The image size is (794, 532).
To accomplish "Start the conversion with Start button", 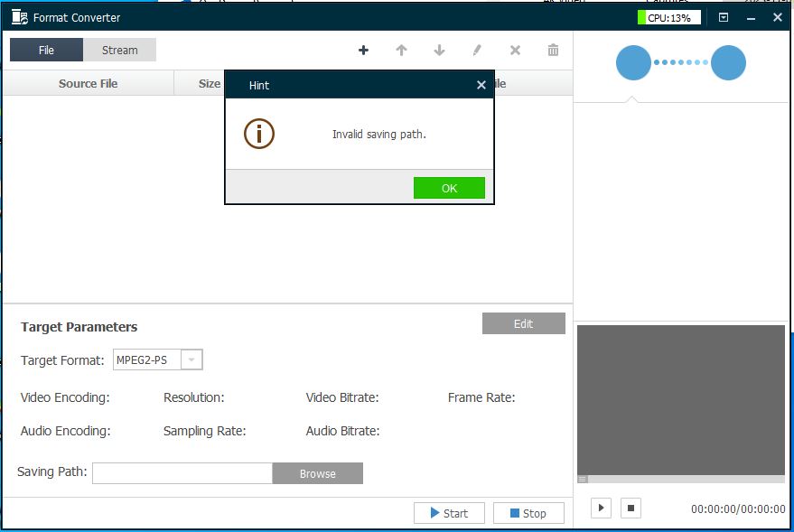I will [449, 513].
